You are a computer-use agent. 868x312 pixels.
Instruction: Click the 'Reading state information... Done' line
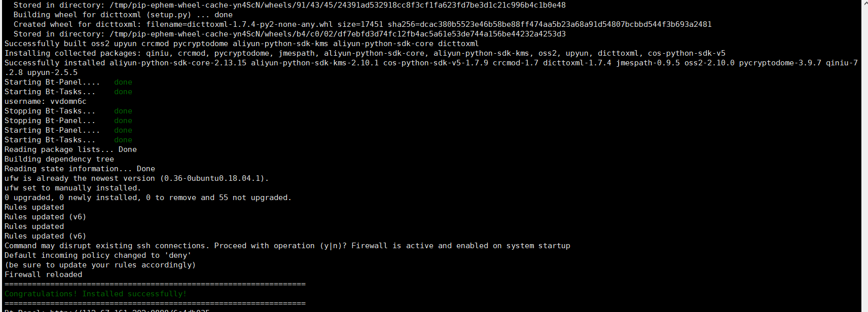[x=80, y=169]
